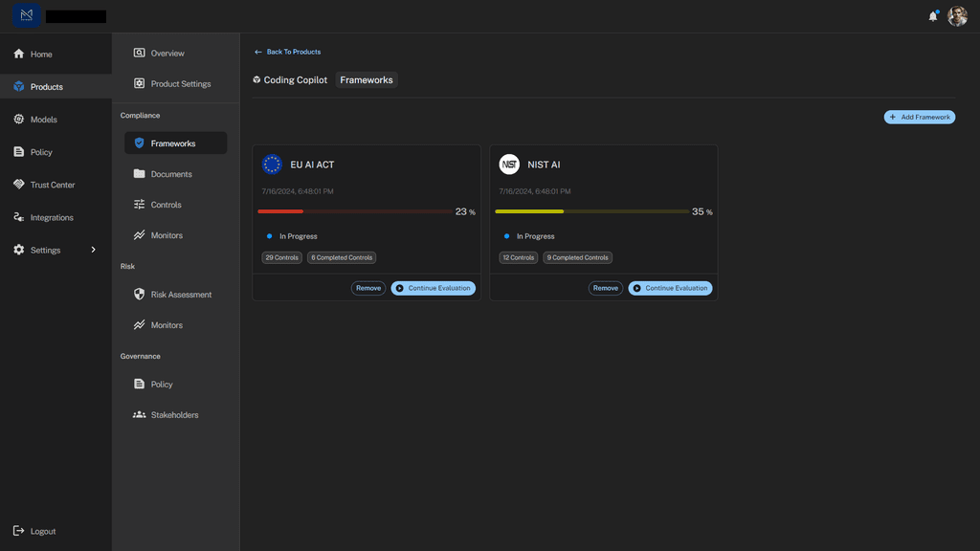Remove the EU AI ACT framework
Image resolution: width=980 pixels, height=551 pixels.
368,288
